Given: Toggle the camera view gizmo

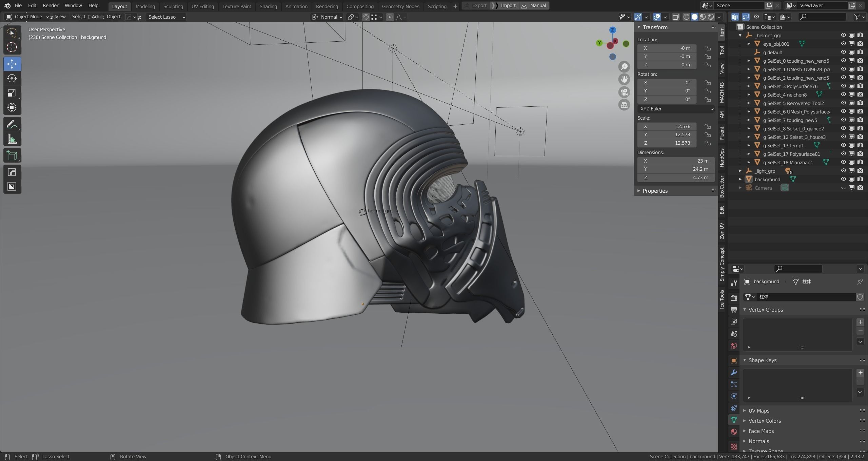Looking at the screenshot, I should tap(624, 92).
